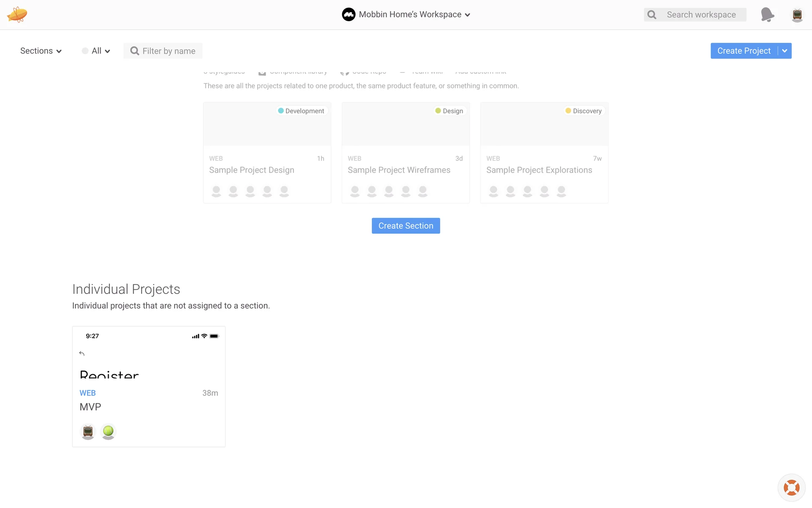Image resolution: width=812 pixels, height=508 pixels.
Task: Open Sample Project Wireframes card
Action: click(x=405, y=152)
